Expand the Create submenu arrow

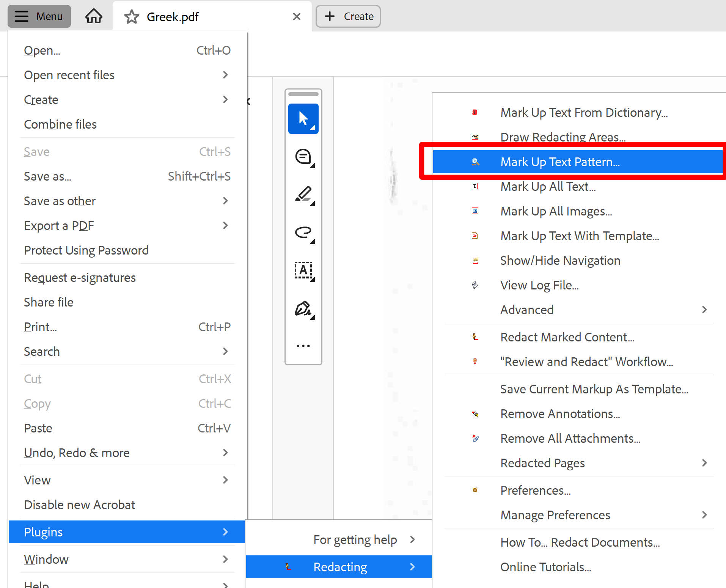tap(225, 99)
